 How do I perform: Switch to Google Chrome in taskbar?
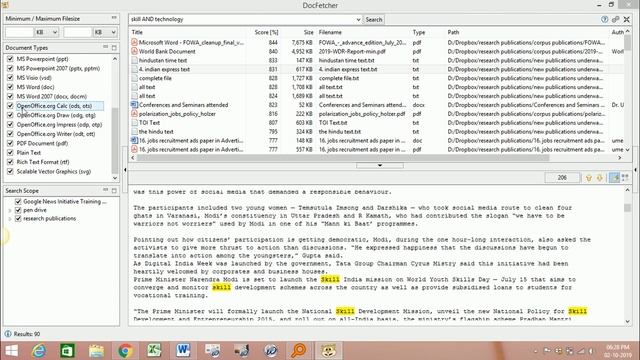click(125, 351)
